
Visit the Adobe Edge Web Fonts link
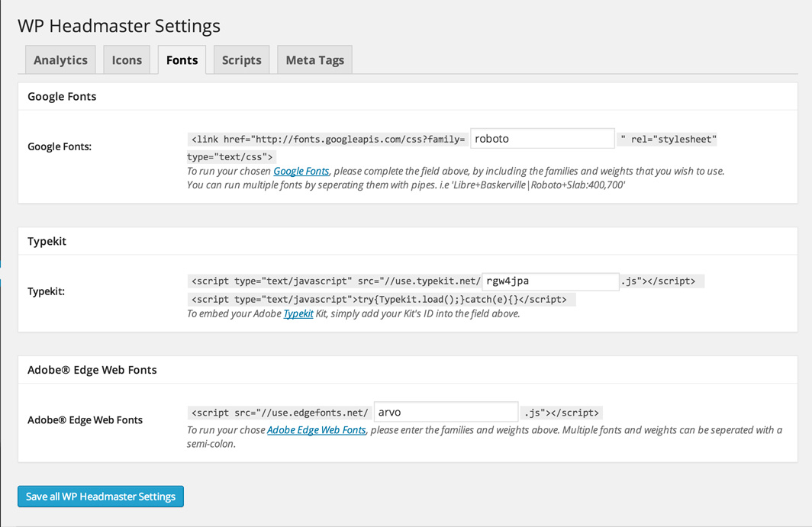[x=317, y=430]
